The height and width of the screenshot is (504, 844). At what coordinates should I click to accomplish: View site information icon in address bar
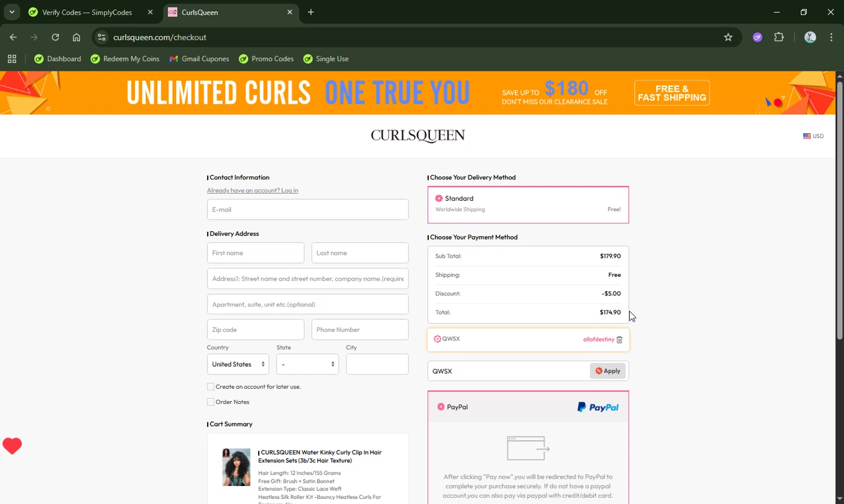click(x=102, y=37)
